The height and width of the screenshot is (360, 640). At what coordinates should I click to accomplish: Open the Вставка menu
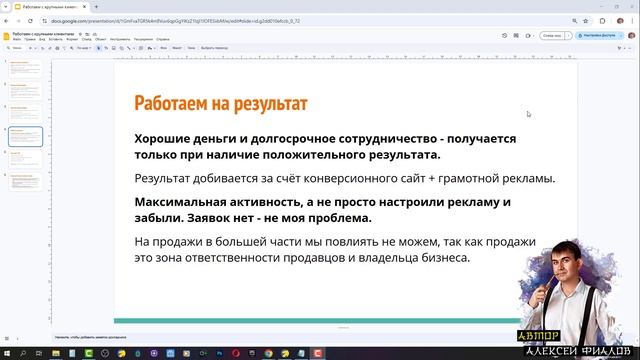point(56,39)
